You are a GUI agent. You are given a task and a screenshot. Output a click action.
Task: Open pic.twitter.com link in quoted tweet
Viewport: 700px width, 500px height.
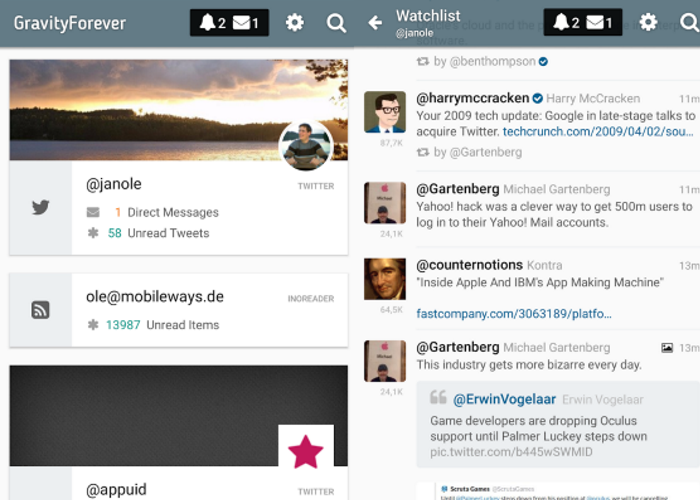[511, 452]
